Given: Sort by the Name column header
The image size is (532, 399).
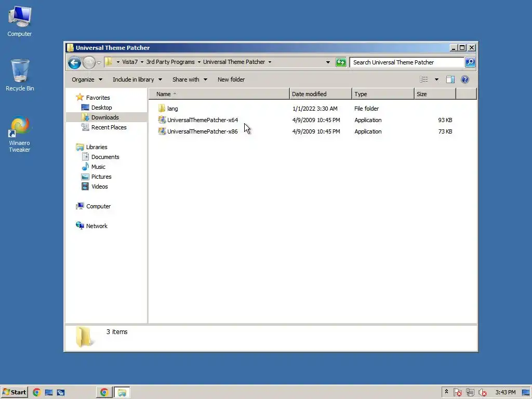Looking at the screenshot, I should click(219, 94).
